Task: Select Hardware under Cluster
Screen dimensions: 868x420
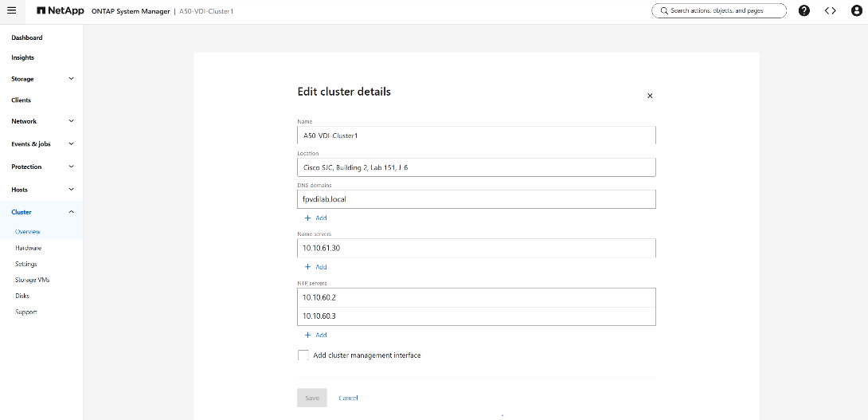Action: point(28,248)
